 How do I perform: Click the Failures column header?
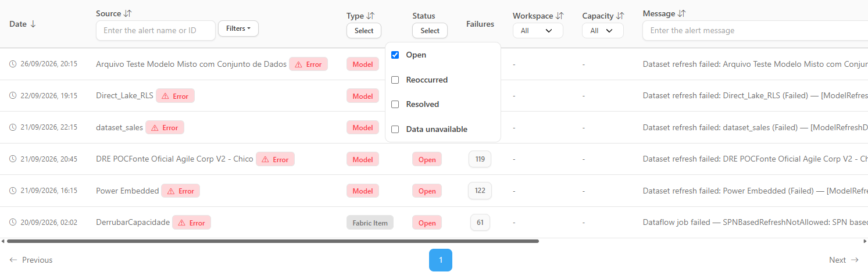pyautogui.click(x=480, y=24)
